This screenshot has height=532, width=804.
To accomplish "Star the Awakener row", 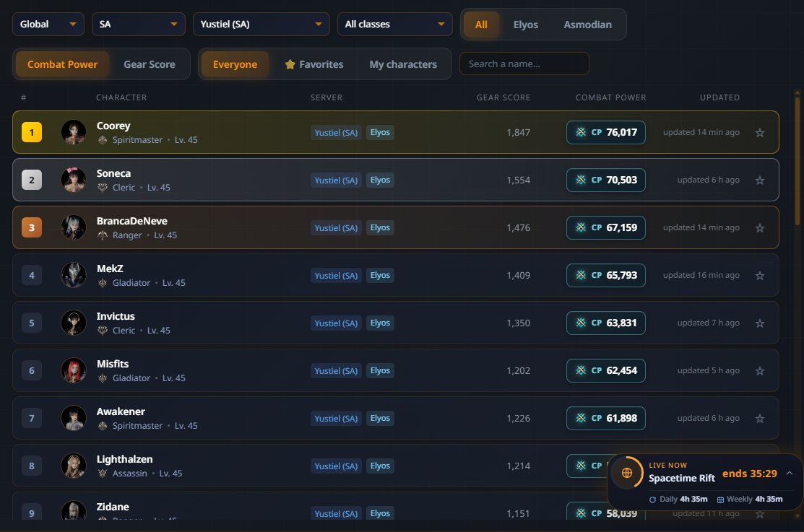I will (760, 419).
